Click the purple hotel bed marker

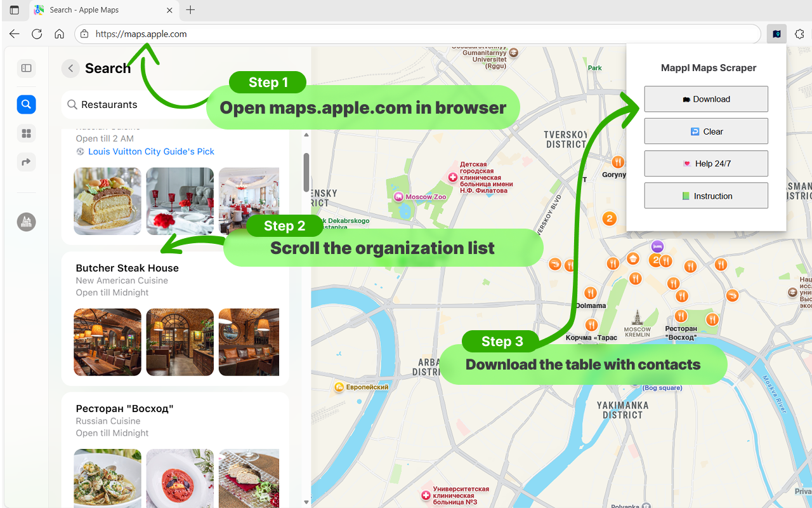coord(658,246)
